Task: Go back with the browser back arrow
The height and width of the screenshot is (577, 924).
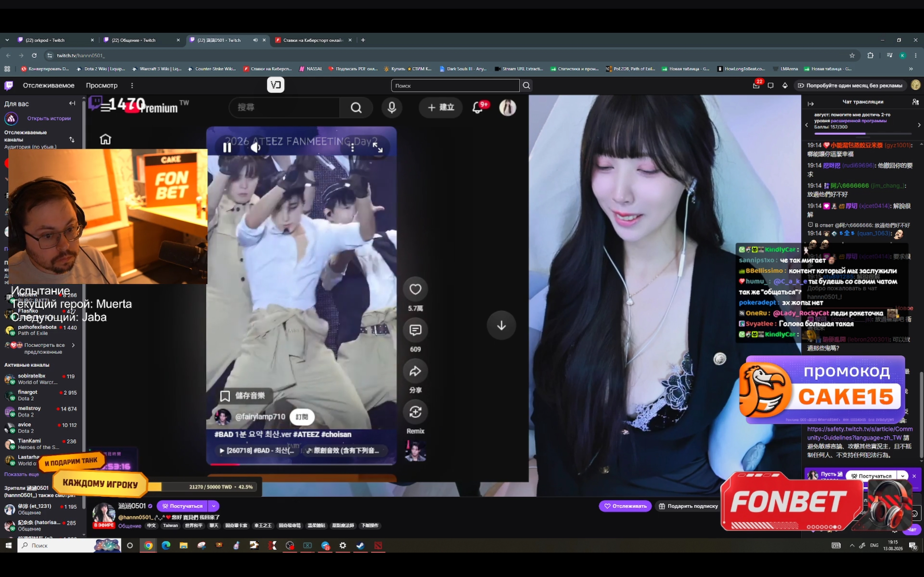Action: point(8,55)
